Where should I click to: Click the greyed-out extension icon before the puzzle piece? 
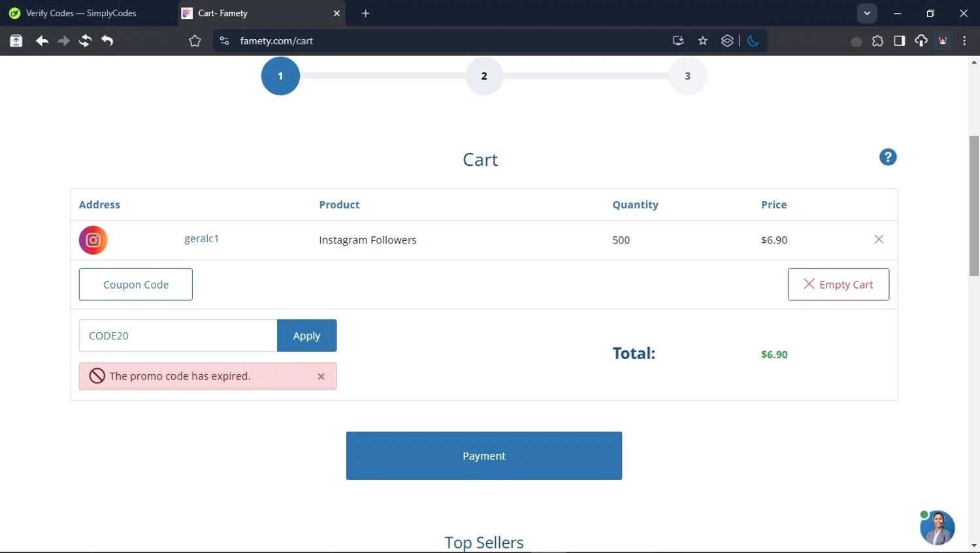(856, 41)
